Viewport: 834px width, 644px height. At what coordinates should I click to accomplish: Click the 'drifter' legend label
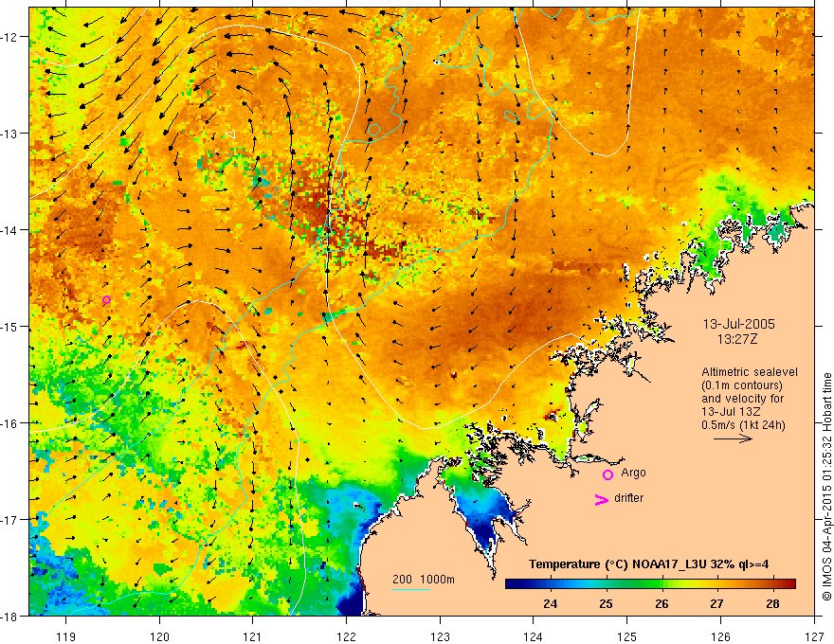click(x=628, y=498)
